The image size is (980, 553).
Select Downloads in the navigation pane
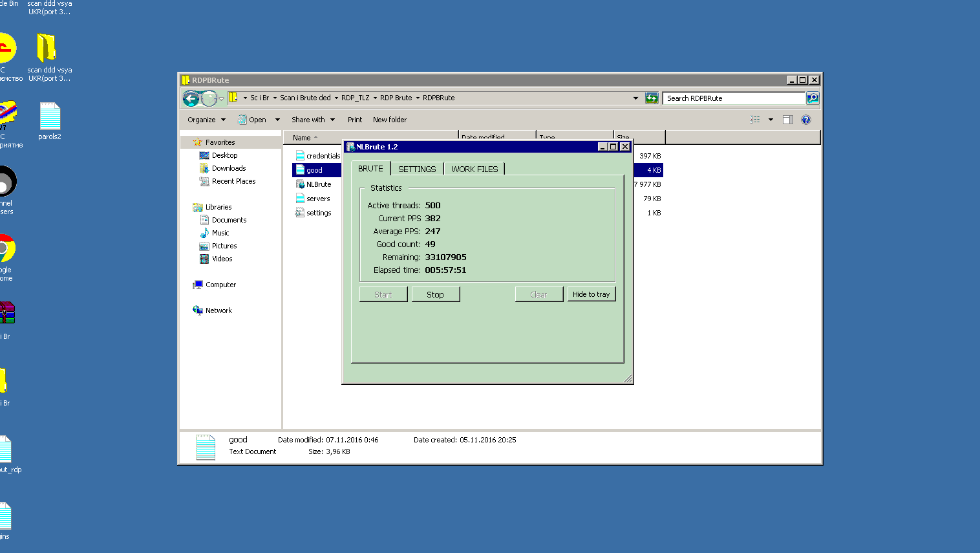(x=229, y=168)
